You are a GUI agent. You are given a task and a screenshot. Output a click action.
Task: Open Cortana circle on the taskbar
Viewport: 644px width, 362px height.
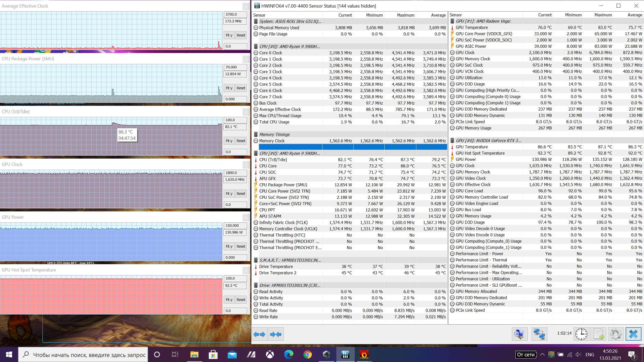(x=157, y=355)
